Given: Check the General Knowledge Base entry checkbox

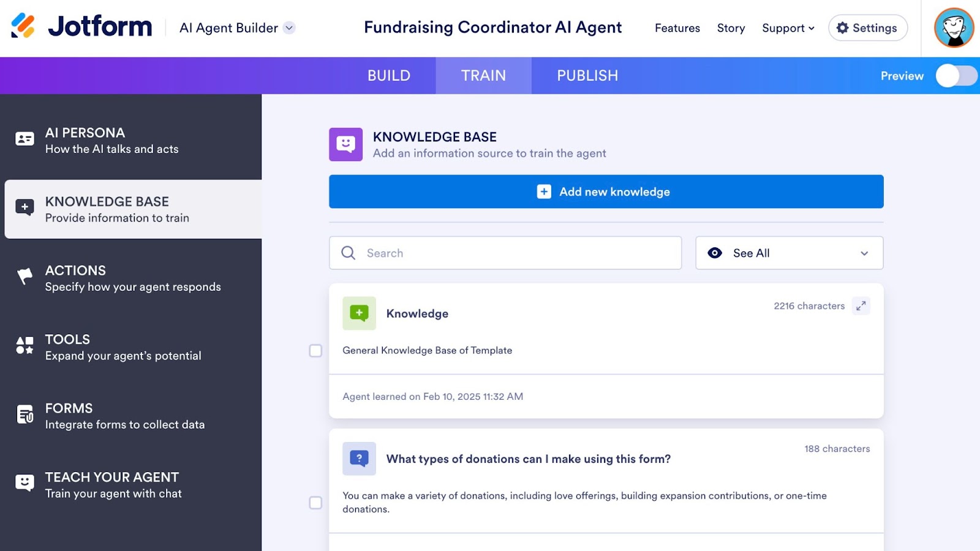Looking at the screenshot, I should click(315, 351).
